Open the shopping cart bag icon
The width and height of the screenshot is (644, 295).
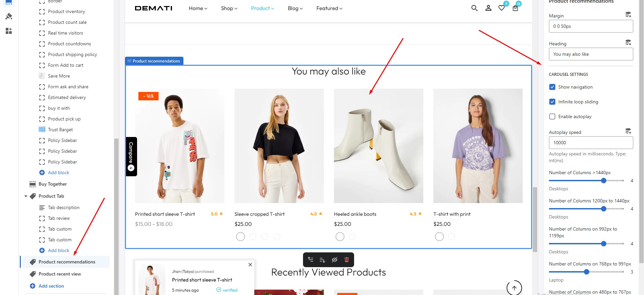click(515, 8)
